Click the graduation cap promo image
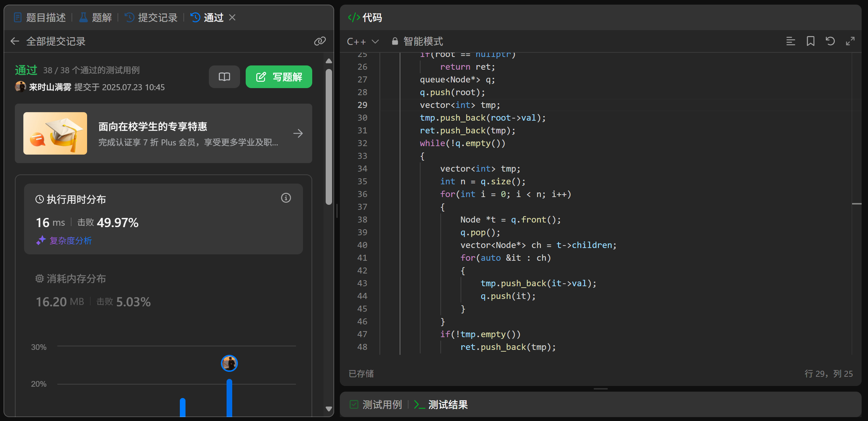The height and width of the screenshot is (421, 868). (x=55, y=133)
